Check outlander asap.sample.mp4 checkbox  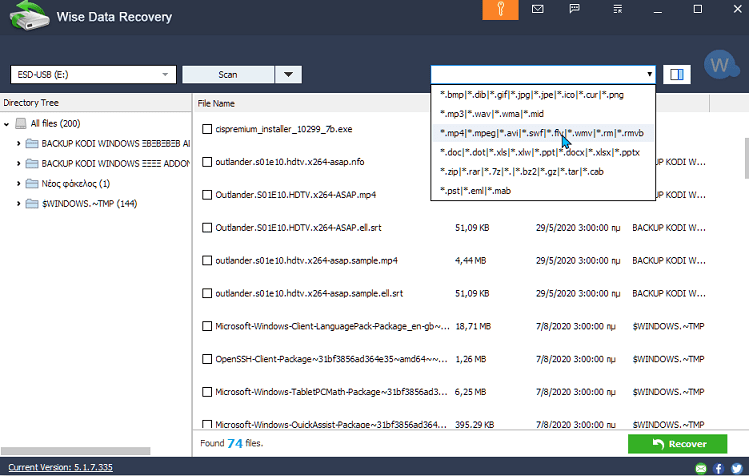[x=207, y=260]
